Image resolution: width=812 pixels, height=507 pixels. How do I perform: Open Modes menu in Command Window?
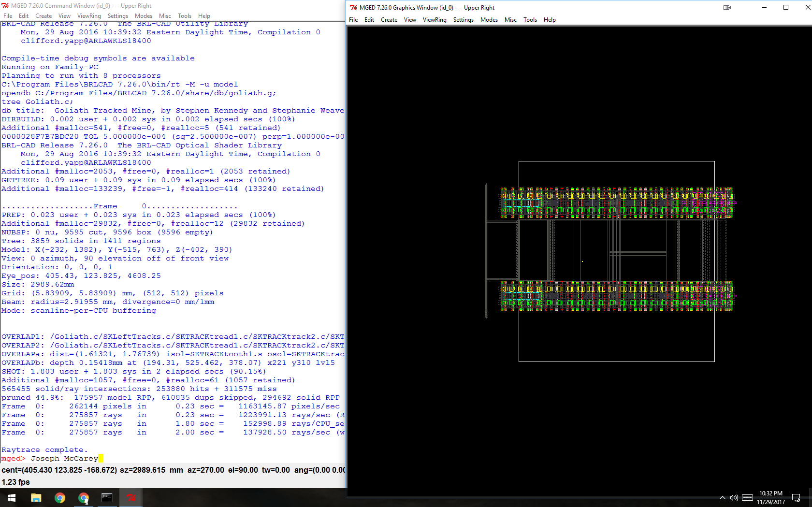[144, 16]
